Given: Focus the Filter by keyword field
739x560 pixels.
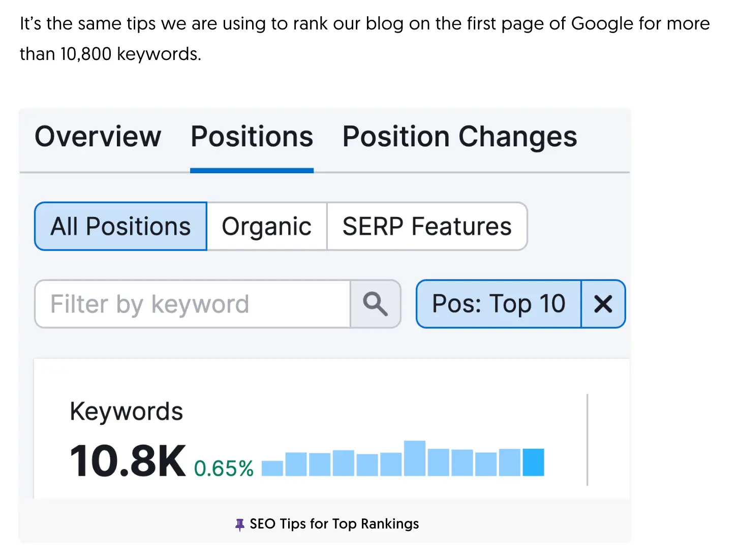Looking at the screenshot, I should pyautogui.click(x=192, y=304).
